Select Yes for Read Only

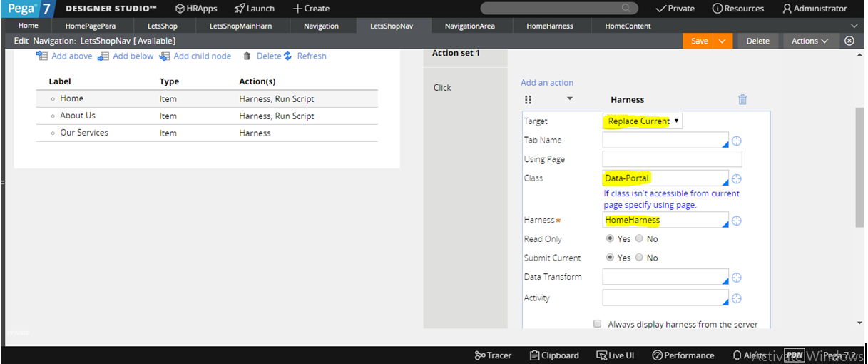click(x=610, y=239)
